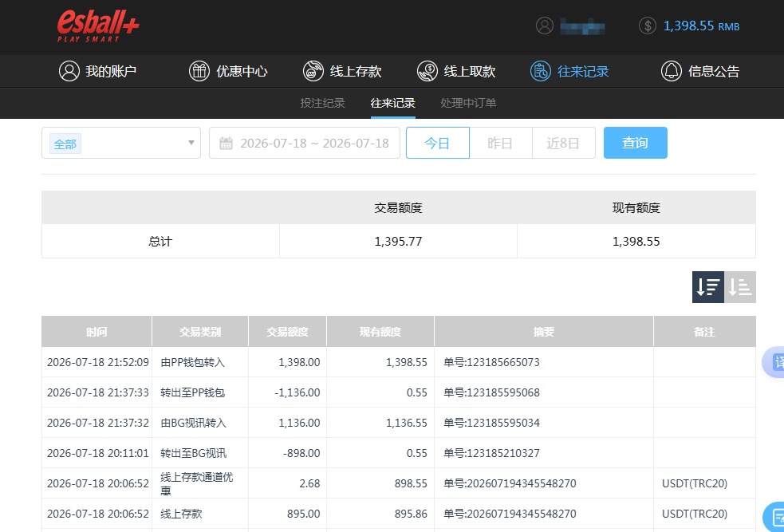Expand the 全部 transaction type dropdown
Screen dimensions: 784x532
click(x=121, y=143)
